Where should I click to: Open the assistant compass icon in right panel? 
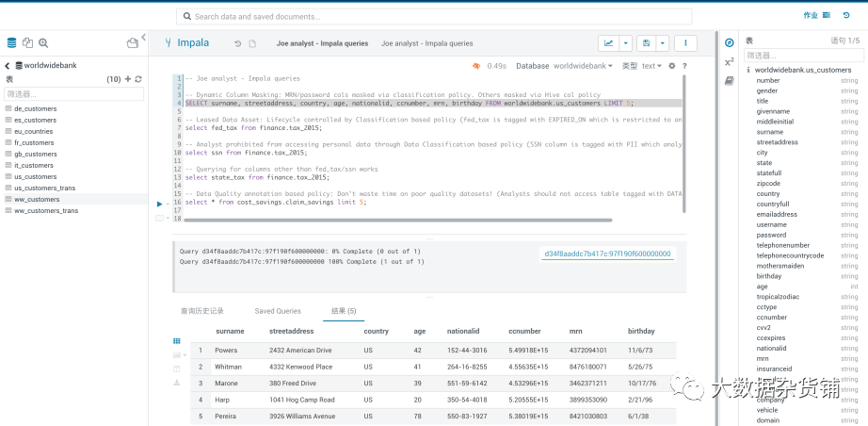tap(729, 42)
